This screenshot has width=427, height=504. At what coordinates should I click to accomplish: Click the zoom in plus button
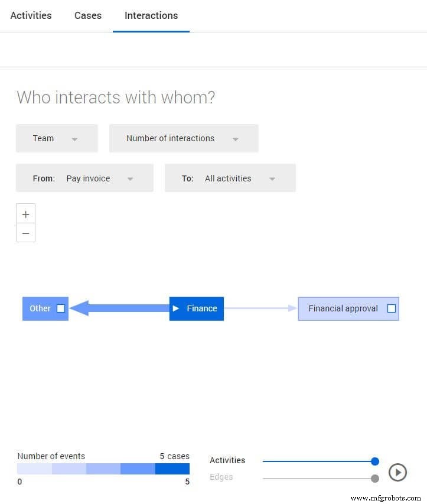pyautogui.click(x=25, y=214)
